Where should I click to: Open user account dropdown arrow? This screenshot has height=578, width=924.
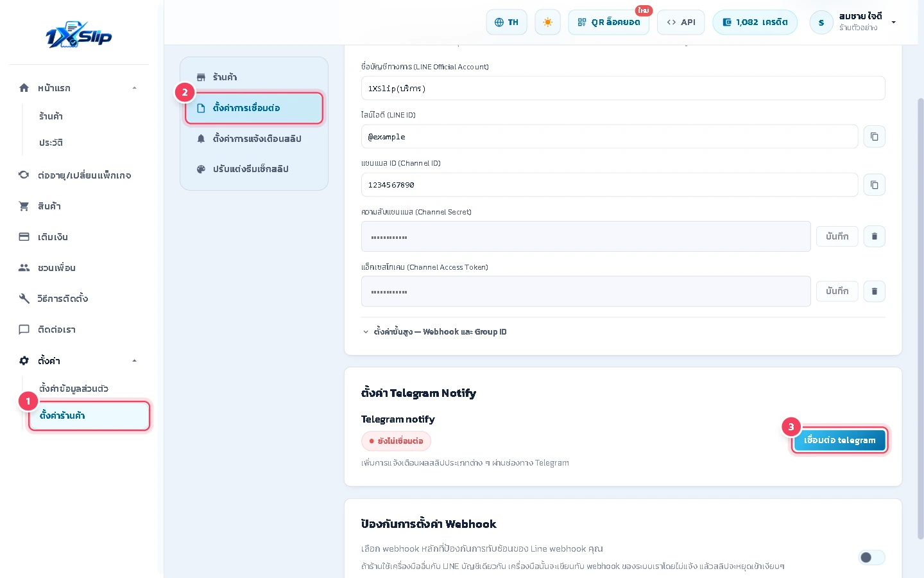893,22
